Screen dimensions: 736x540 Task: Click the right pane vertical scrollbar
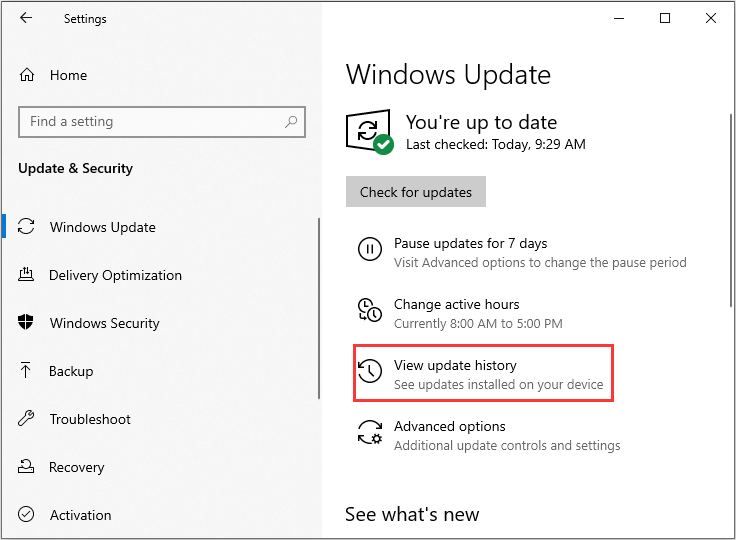731,210
